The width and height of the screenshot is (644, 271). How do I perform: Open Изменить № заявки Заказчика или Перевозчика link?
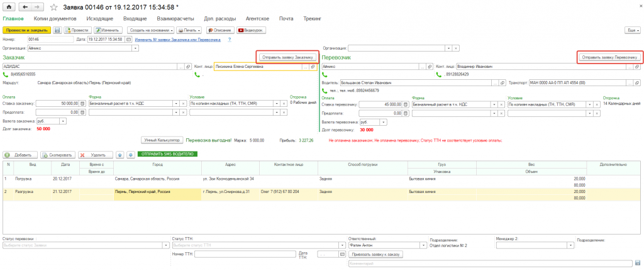pos(178,40)
